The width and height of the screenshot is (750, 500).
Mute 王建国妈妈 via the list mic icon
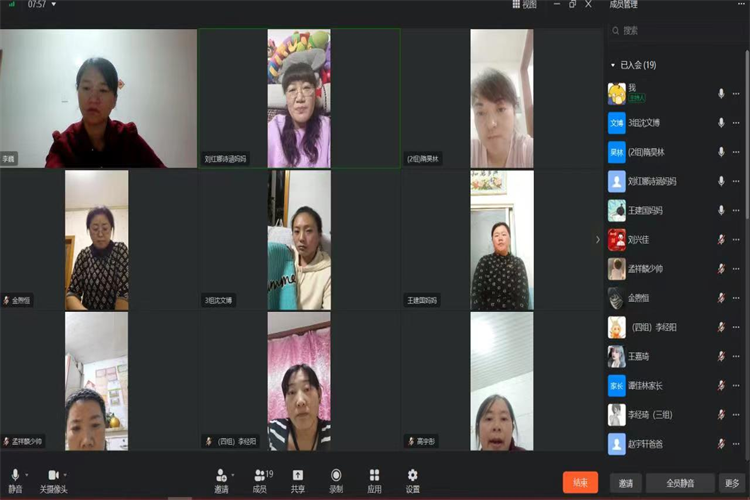point(721,211)
